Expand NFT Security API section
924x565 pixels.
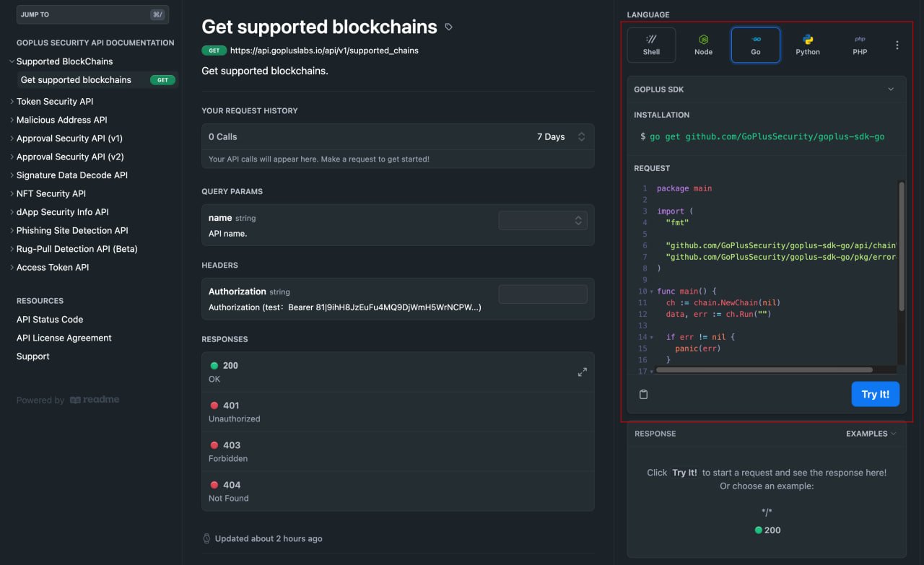(x=12, y=193)
